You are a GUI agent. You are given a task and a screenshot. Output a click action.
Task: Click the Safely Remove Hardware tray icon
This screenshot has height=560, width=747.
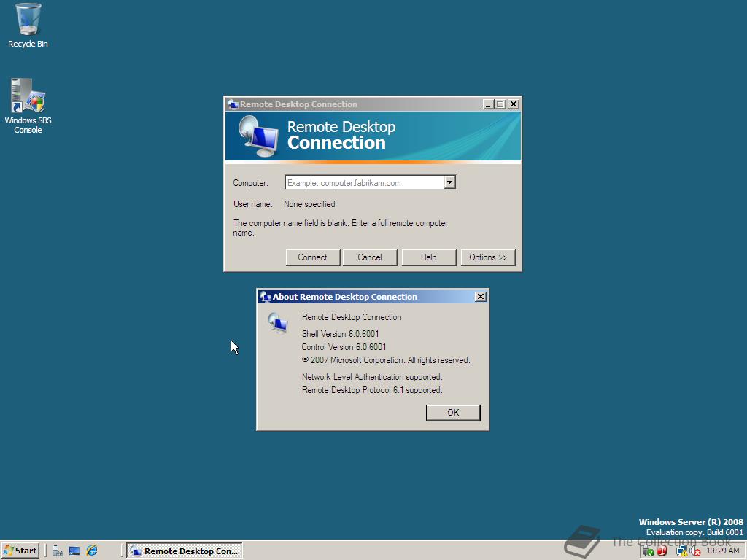[648, 551]
